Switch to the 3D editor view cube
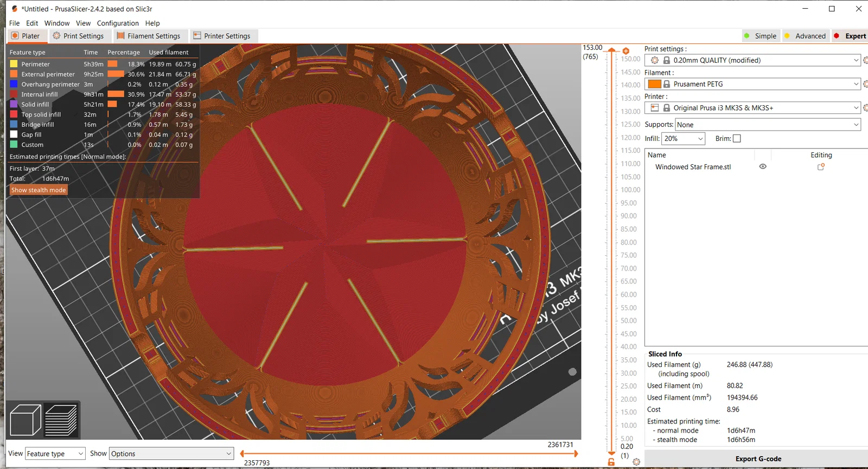 [x=25, y=420]
